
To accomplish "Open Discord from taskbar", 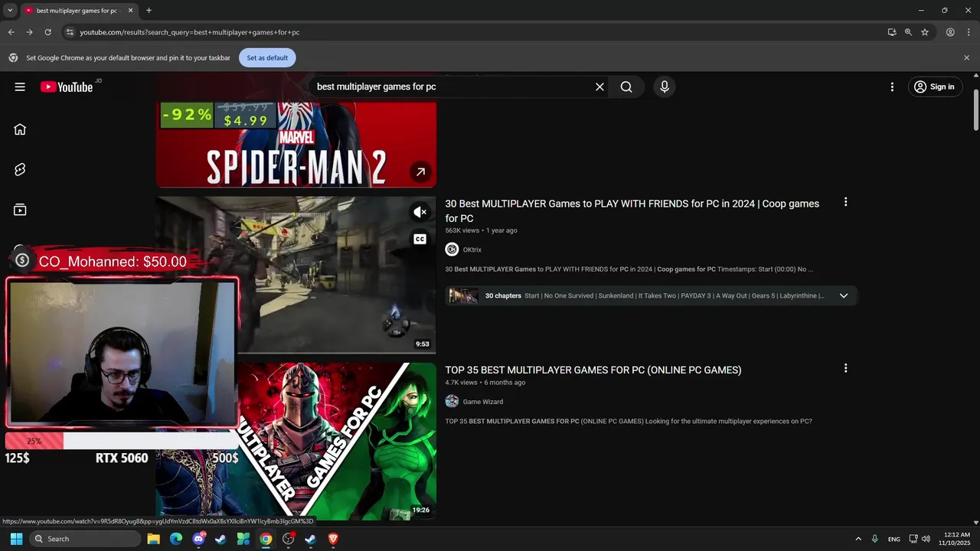I will 199,539.
